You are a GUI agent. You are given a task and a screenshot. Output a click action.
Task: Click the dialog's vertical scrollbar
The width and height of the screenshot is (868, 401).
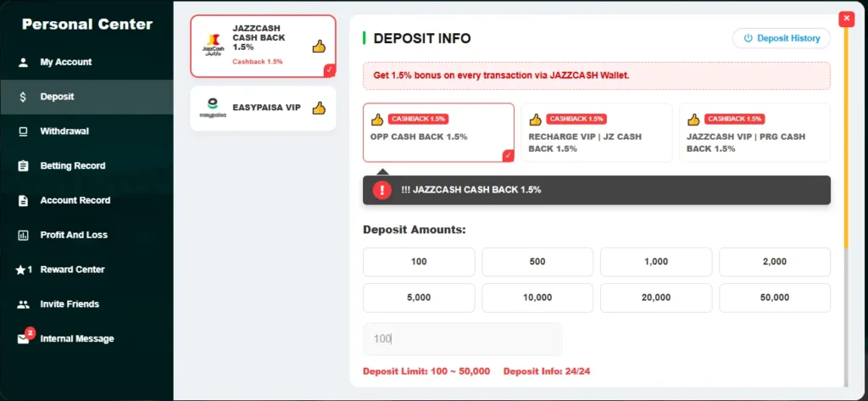click(846, 138)
